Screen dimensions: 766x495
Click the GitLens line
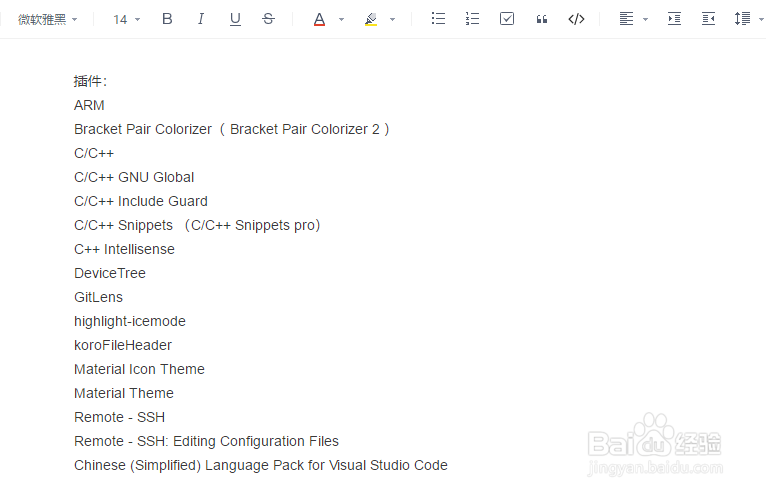[x=98, y=297]
